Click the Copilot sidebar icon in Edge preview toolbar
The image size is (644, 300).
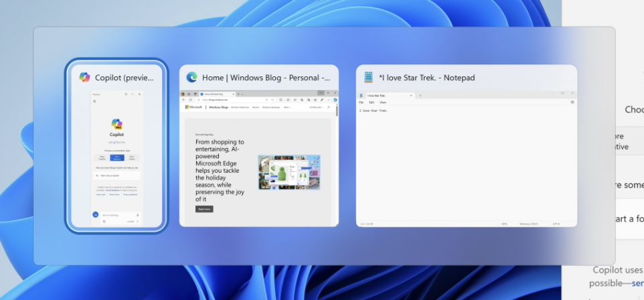coord(335,100)
